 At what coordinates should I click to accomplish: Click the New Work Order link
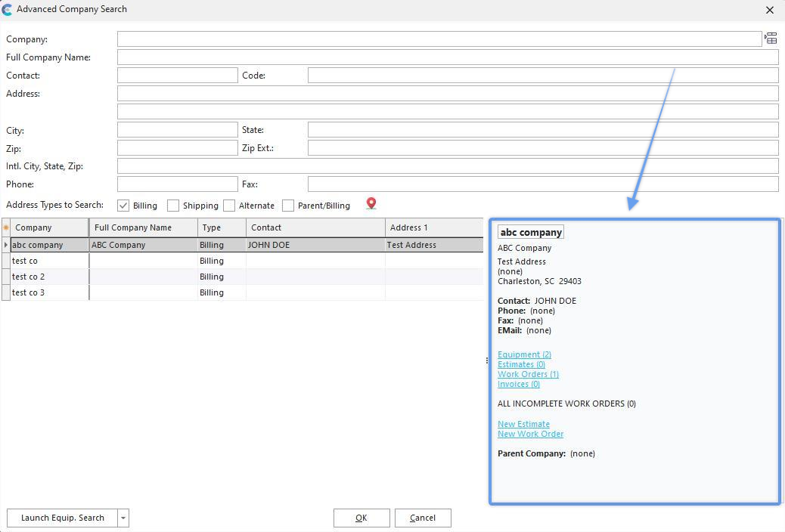point(530,434)
